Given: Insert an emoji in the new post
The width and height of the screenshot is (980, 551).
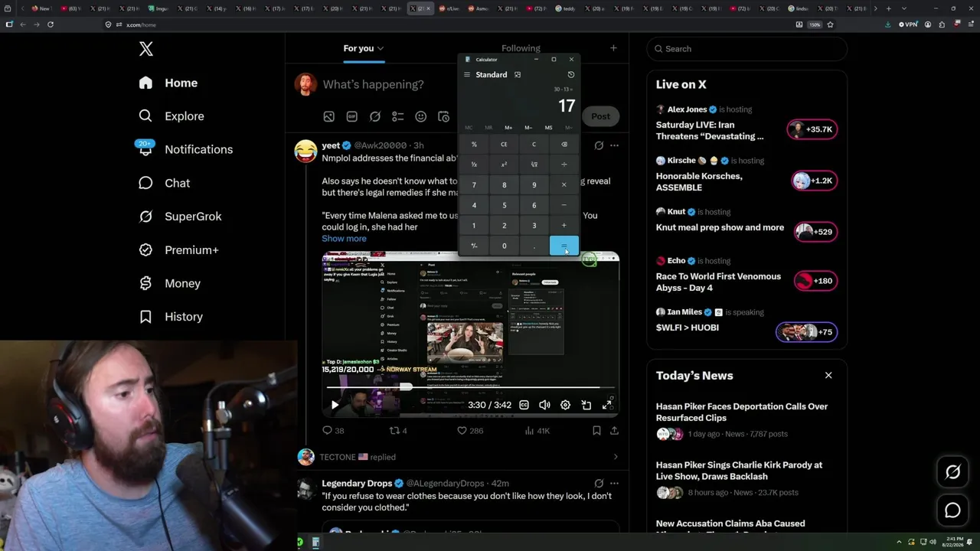Looking at the screenshot, I should [420, 116].
